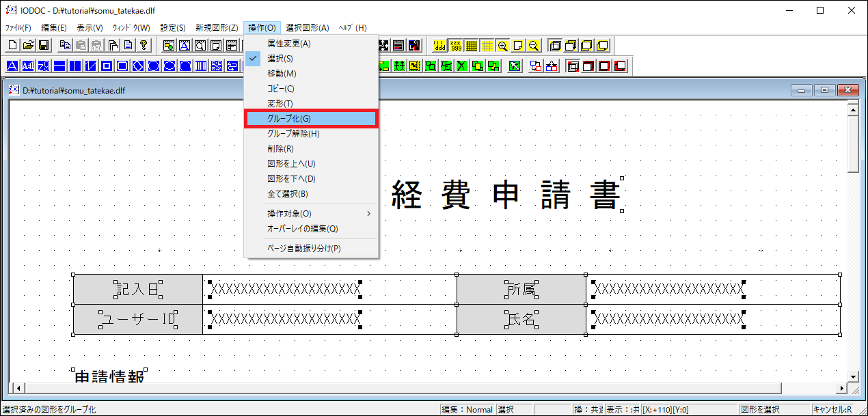Open the 編集(E) menu

(54, 28)
